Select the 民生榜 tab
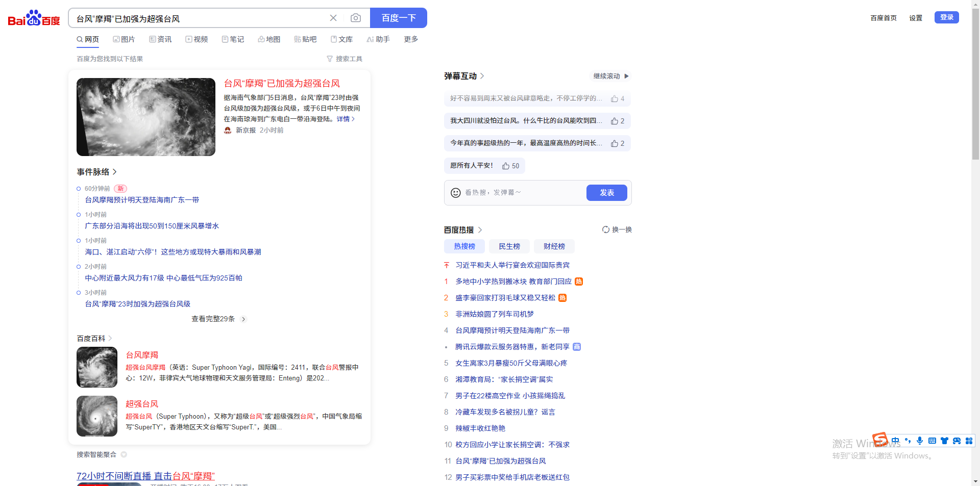The image size is (980, 486). point(509,246)
